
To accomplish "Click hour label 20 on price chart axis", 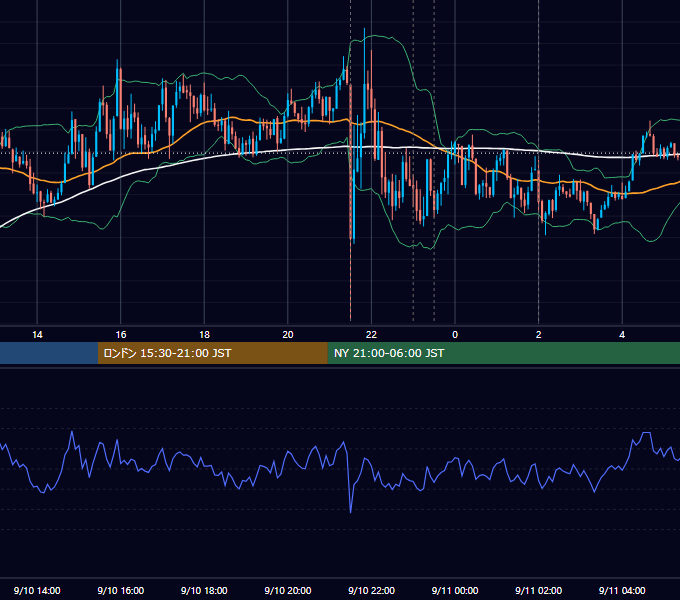I will click(288, 335).
